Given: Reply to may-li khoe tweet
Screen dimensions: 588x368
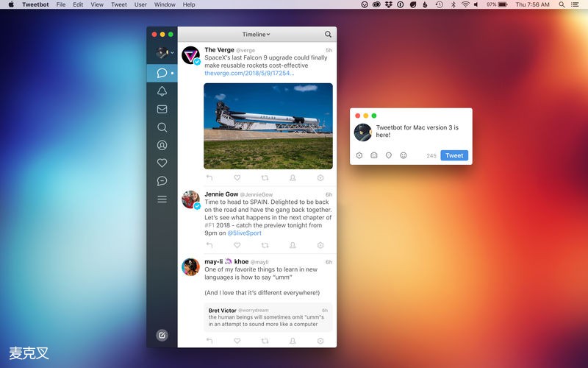Looking at the screenshot, I should pyautogui.click(x=209, y=341).
